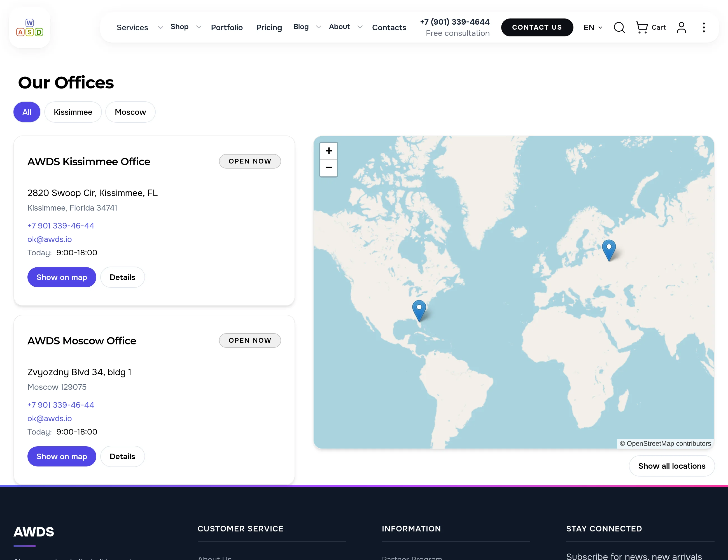
Task: Open the Services menu item
Action: (132, 27)
